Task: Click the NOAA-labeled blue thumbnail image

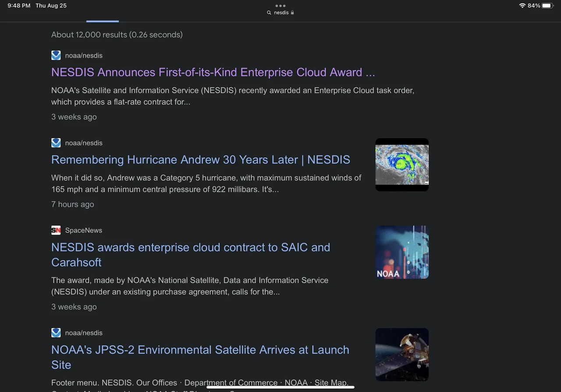Action: (402, 252)
